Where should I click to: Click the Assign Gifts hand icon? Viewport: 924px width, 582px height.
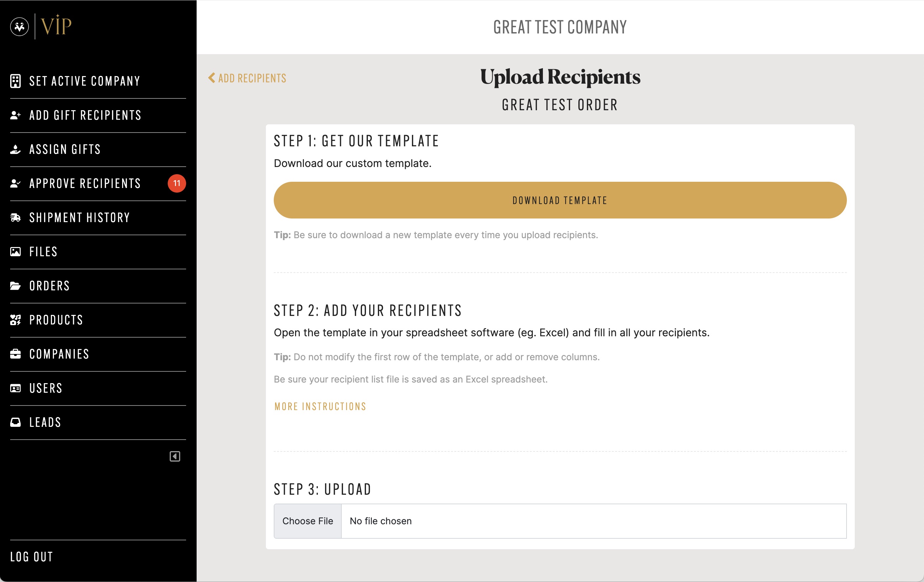15,149
